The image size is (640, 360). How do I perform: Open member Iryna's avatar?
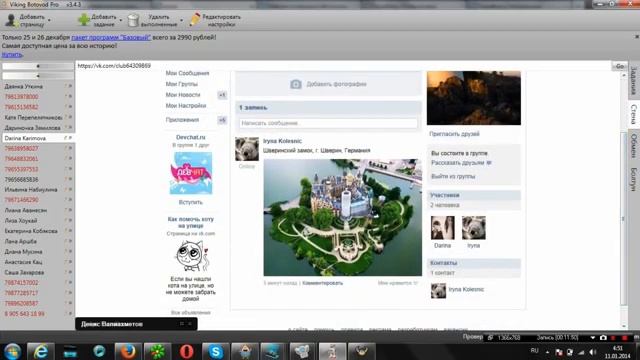pos(473,228)
